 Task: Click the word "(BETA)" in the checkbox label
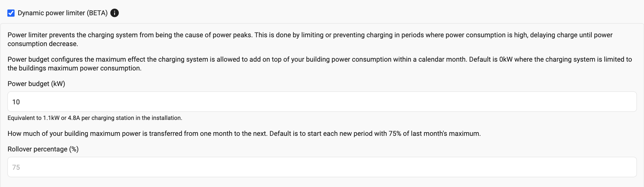pos(97,13)
